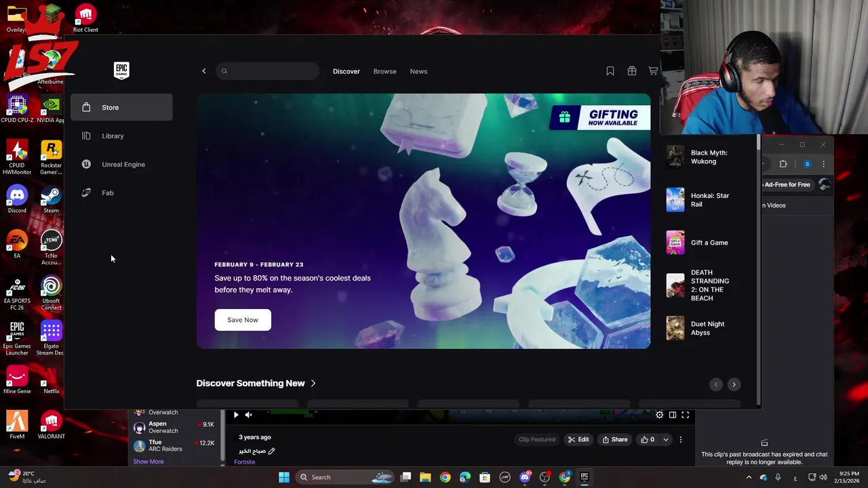Click Ad-Free for Free in browser

pos(787,184)
